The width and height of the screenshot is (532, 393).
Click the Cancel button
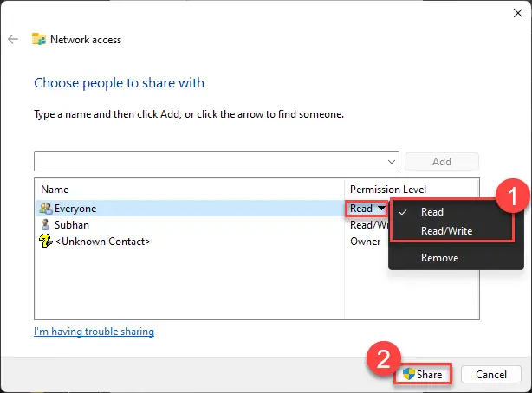(x=490, y=375)
